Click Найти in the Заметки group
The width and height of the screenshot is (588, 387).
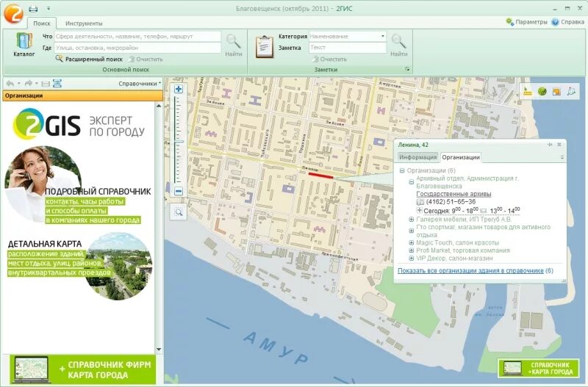[x=398, y=45]
